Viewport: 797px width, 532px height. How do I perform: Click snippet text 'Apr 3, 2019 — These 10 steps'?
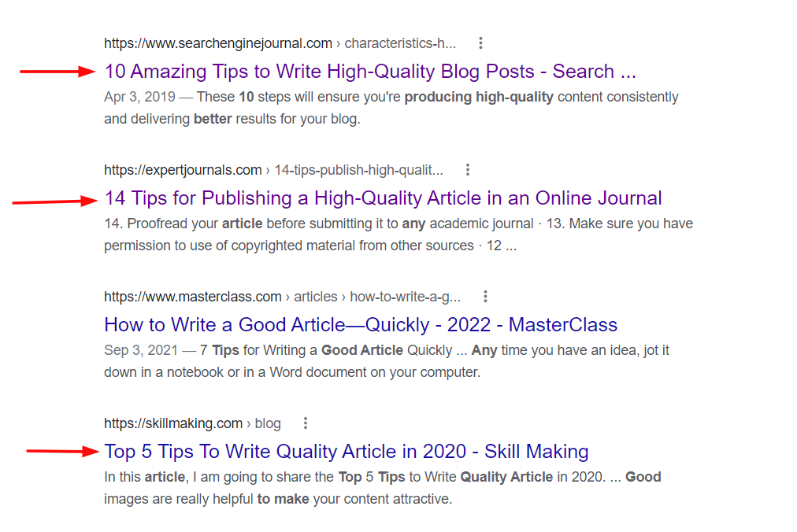click(x=197, y=97)
